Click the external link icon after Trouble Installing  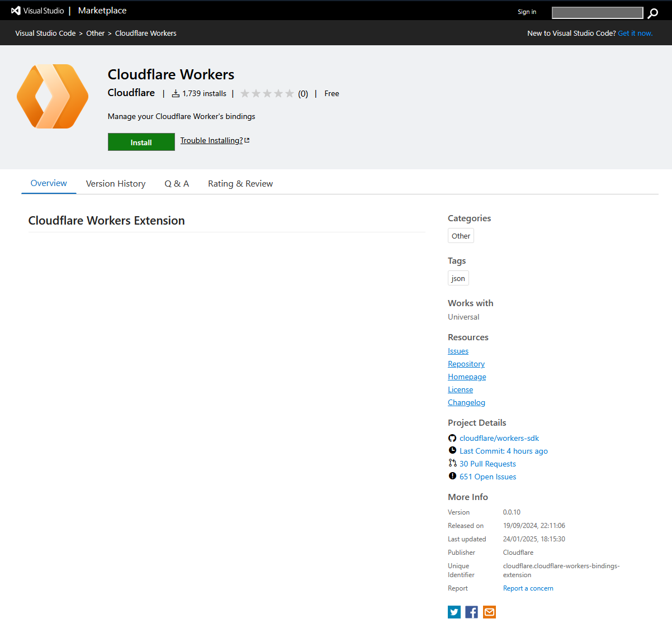point(247,140)
